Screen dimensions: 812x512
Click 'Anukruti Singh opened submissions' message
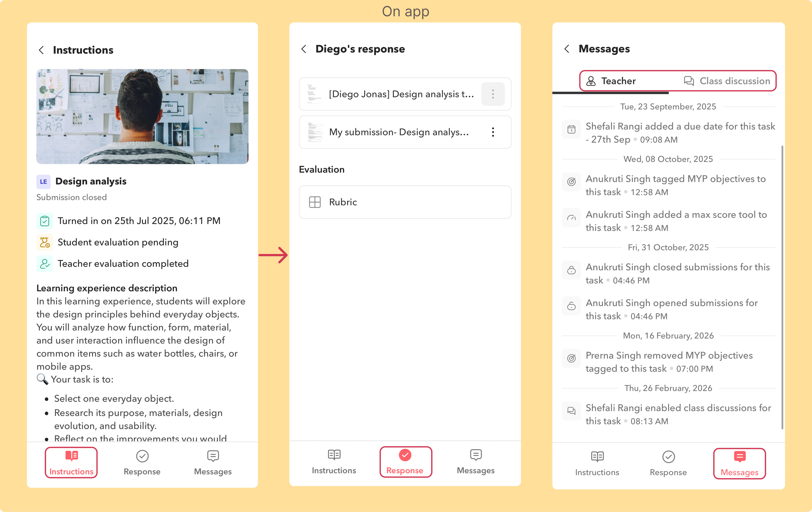point(671,309)
